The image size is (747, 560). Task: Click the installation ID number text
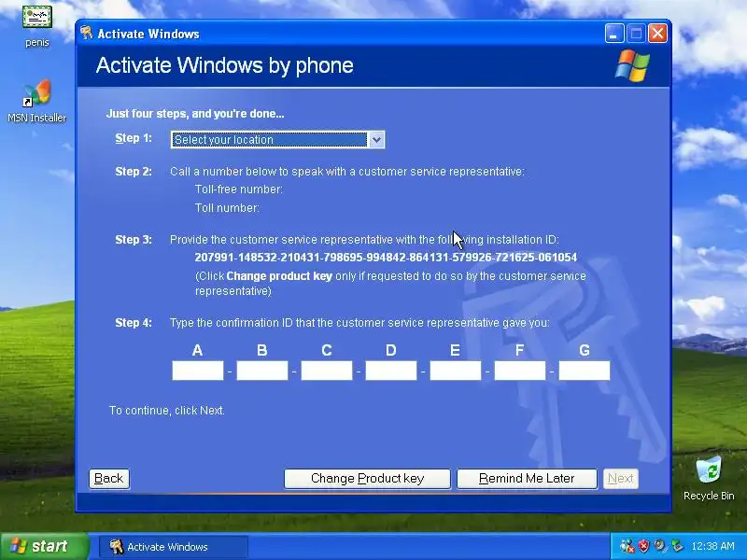(386, 258)
